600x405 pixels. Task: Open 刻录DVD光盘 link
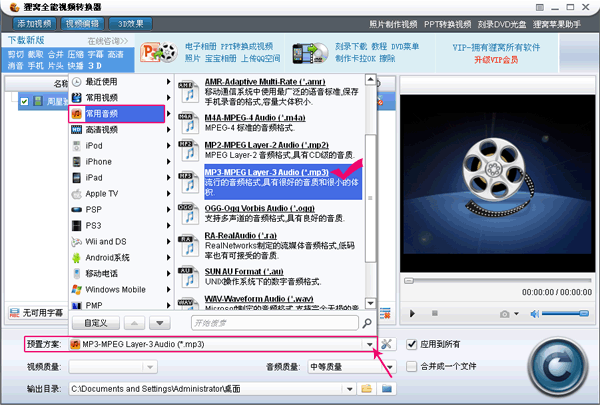coord(502,24)
